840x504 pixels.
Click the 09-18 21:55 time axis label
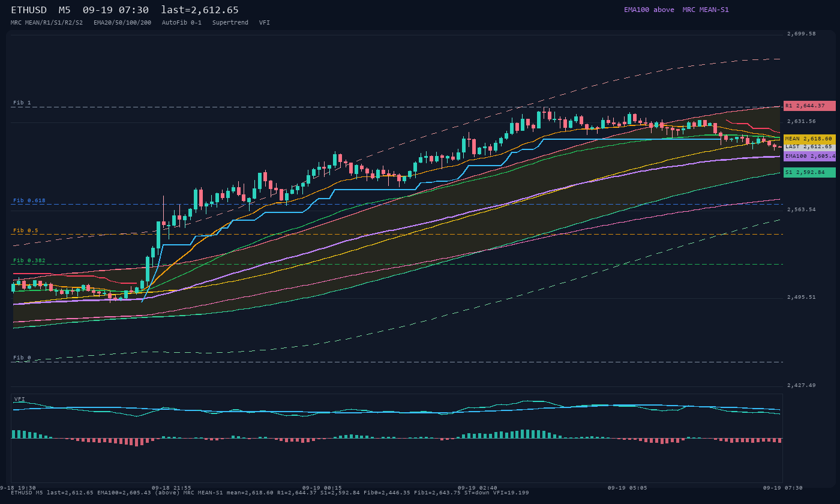click(x=172, y=488)
